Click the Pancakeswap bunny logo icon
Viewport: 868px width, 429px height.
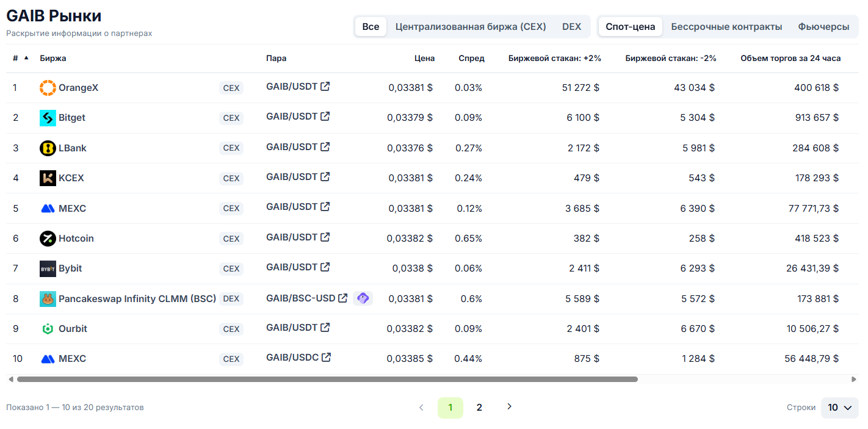pos(48,298)
